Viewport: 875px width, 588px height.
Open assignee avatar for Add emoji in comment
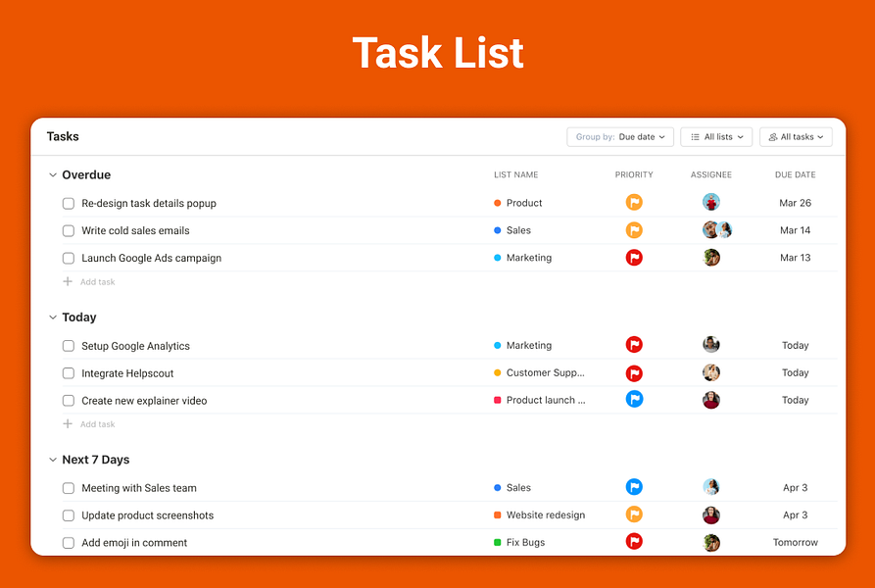pyautogui.click(x=711, y=542)
